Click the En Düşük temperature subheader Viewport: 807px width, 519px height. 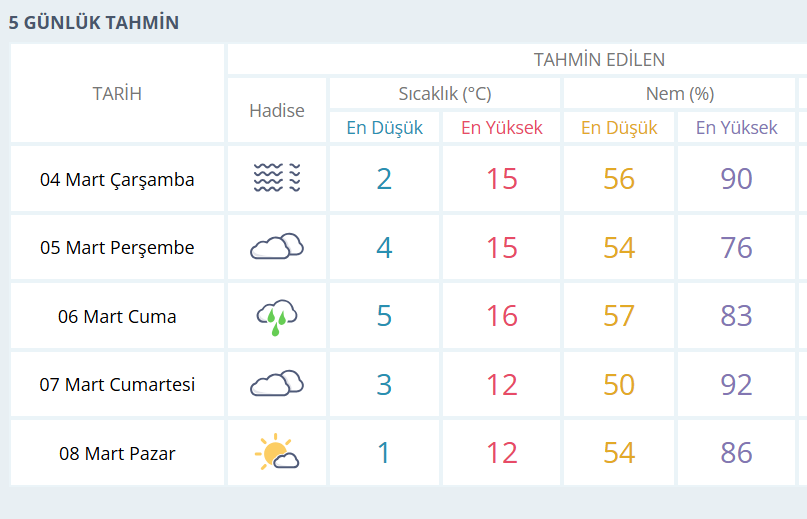coord(385,128)
